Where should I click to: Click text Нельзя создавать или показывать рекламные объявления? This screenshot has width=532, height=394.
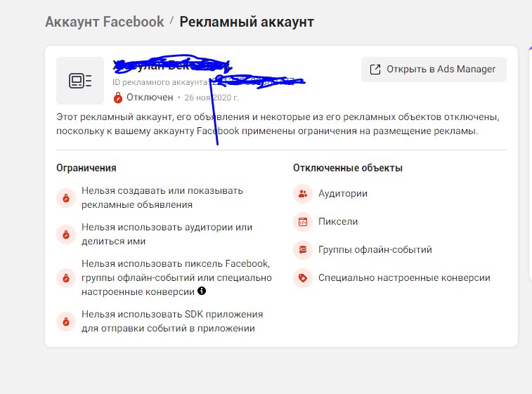(x=162, y=197)
